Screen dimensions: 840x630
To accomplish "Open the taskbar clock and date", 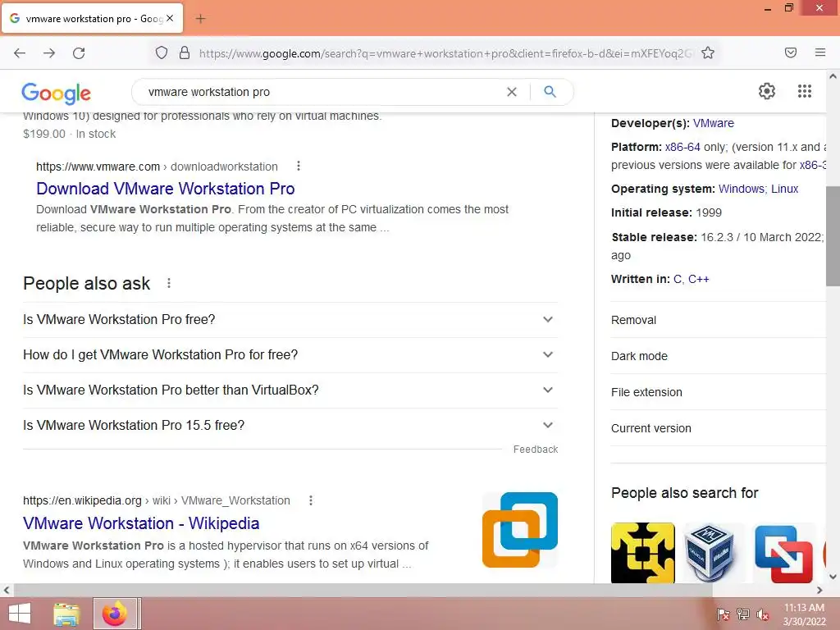I will [804, 614].
